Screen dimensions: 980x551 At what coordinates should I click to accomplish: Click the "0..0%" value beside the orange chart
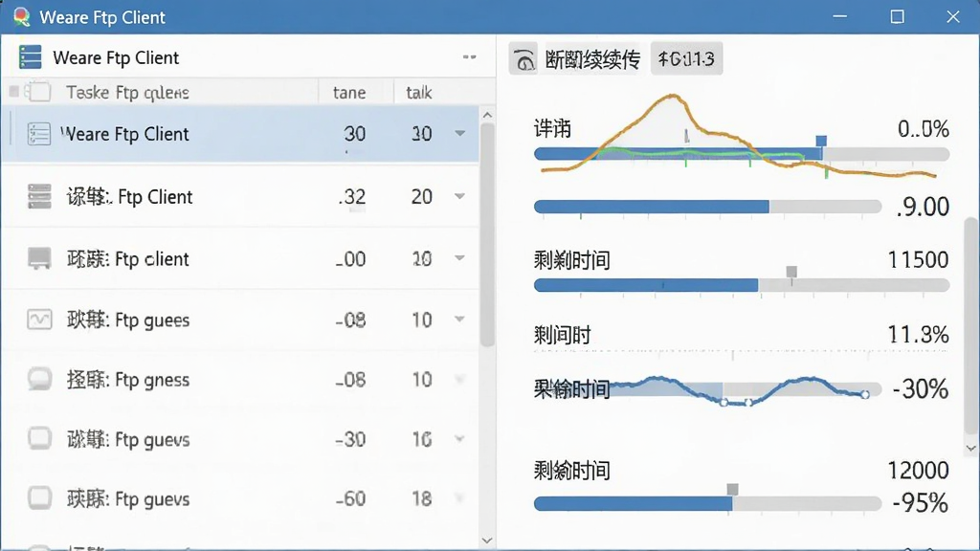tap(924, 129)
